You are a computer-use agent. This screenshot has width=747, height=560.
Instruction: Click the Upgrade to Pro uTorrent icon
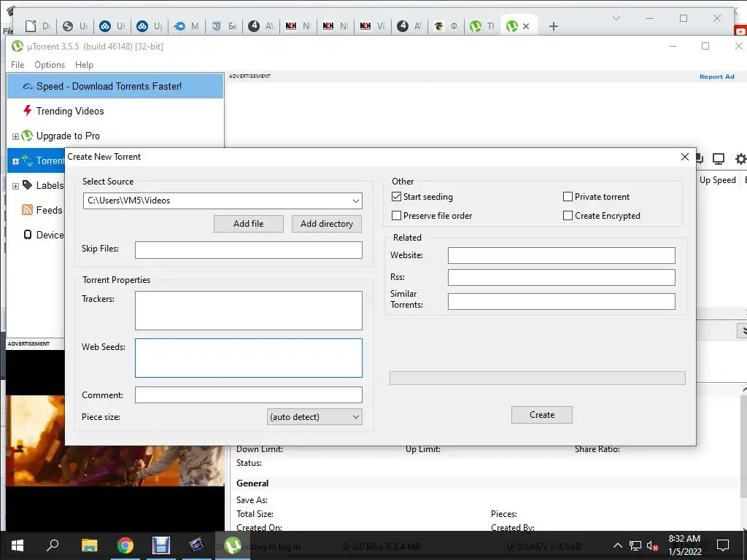point(27,136)
